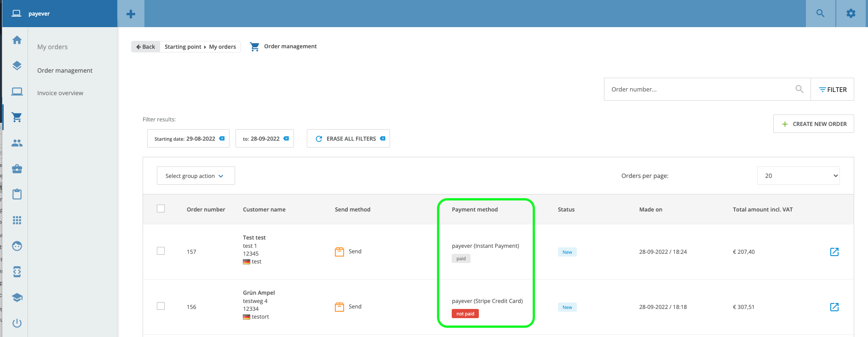Click the power logout sidebar icon
The width and height of the screenshot is (868, 337).
[17, 323]
